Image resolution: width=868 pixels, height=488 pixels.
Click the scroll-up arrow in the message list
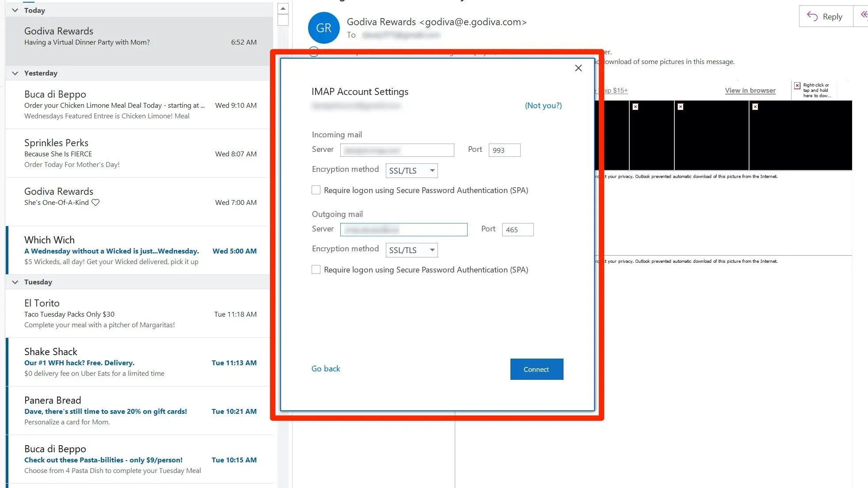tap(283, 8)
